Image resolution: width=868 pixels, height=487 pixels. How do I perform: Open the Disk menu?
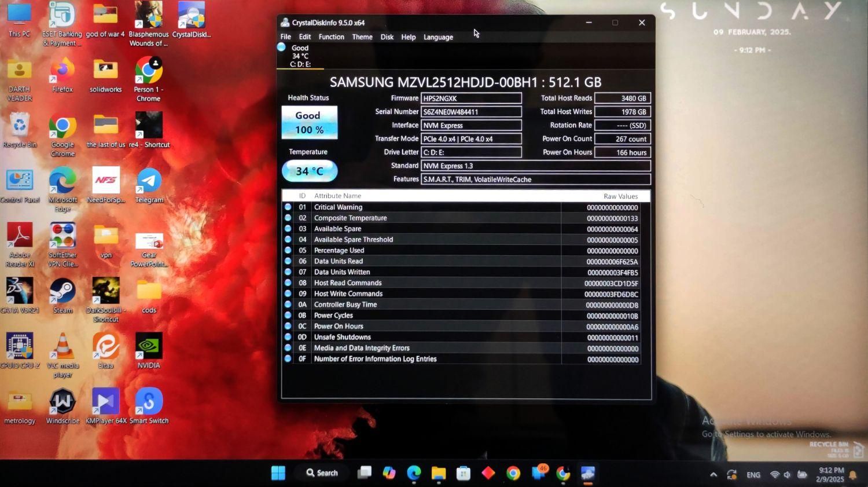387,37
